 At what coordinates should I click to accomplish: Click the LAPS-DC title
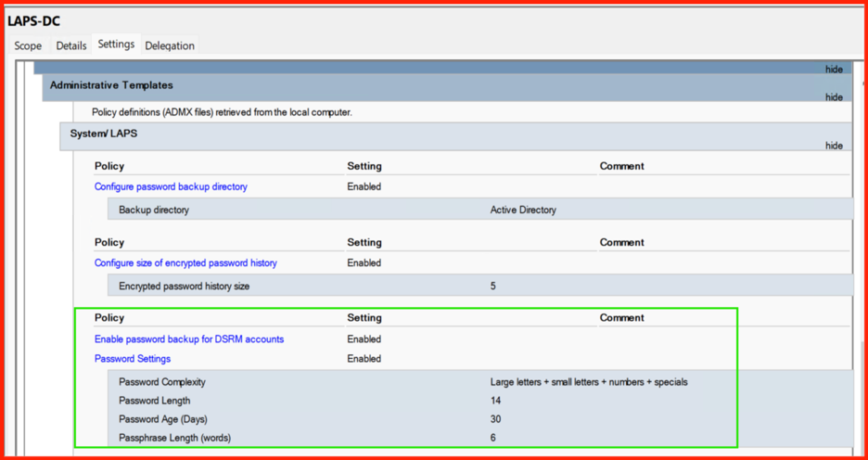coord(33,22)
